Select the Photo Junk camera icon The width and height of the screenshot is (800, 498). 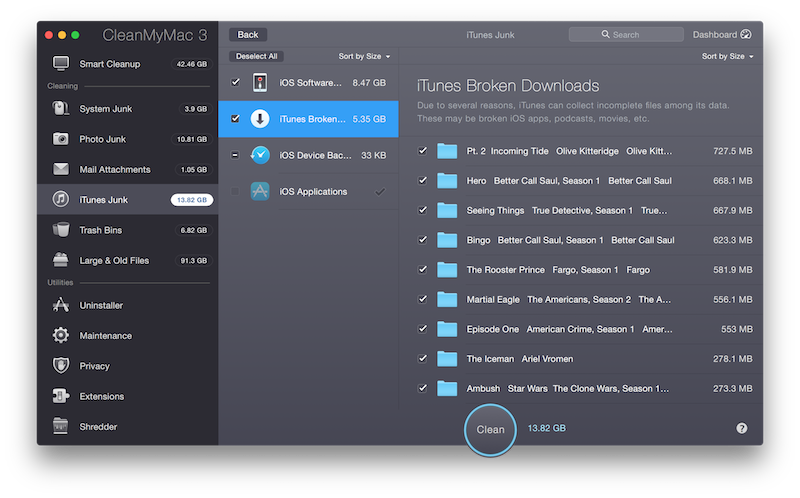(61, 139)
